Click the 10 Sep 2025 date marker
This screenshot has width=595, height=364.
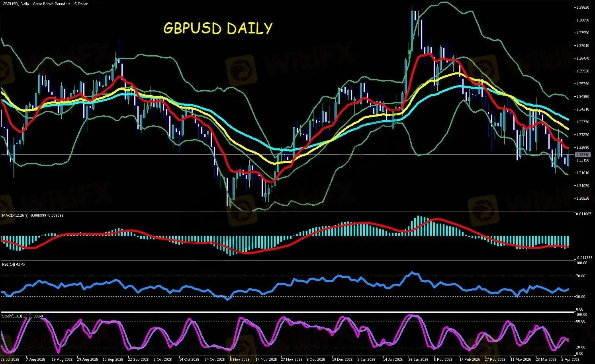pyautogui.click(x=113, y=359)
